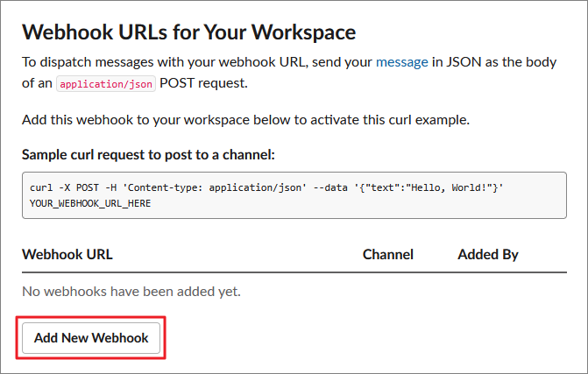Click the "Webhook URLs for Your Workspace" heading

pyautogui.click(x=188, y=32)
